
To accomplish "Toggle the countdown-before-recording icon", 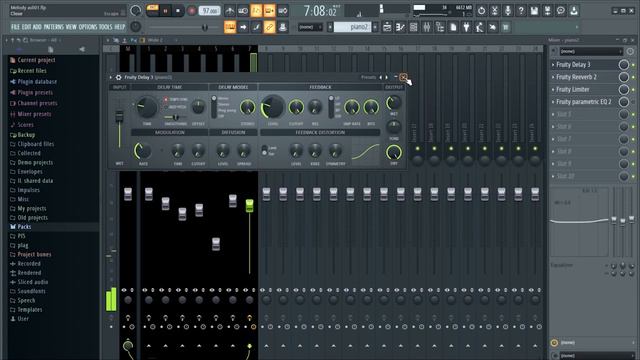I will point(256,11).
